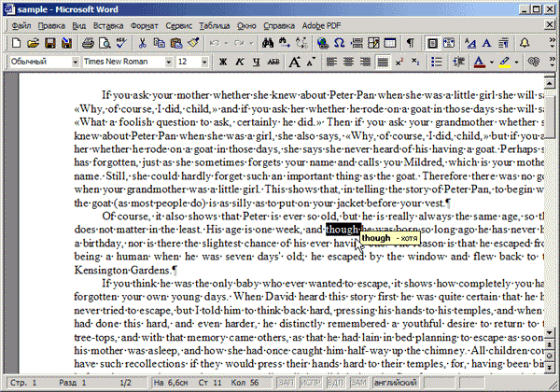Center align the text
The image size is (560, 392).
348,63
